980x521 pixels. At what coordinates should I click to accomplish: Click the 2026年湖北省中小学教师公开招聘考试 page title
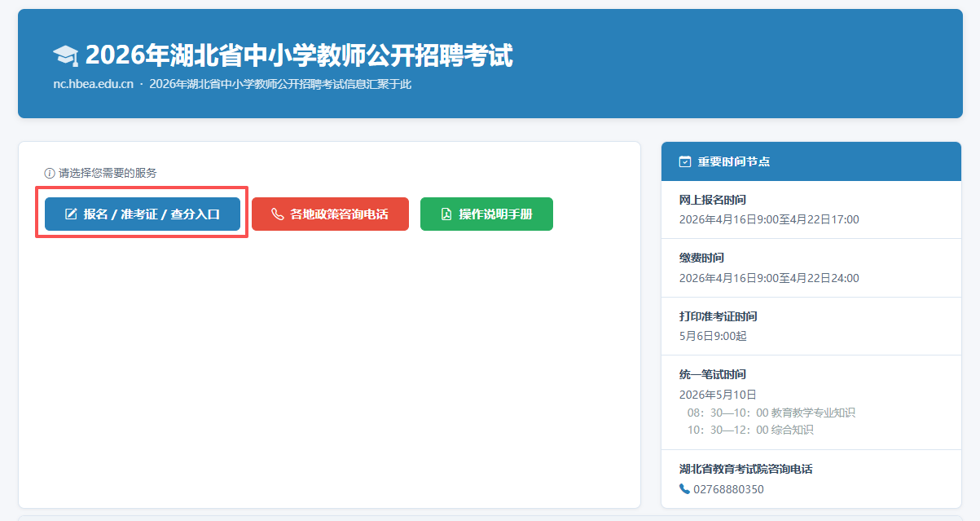point(298,55)
